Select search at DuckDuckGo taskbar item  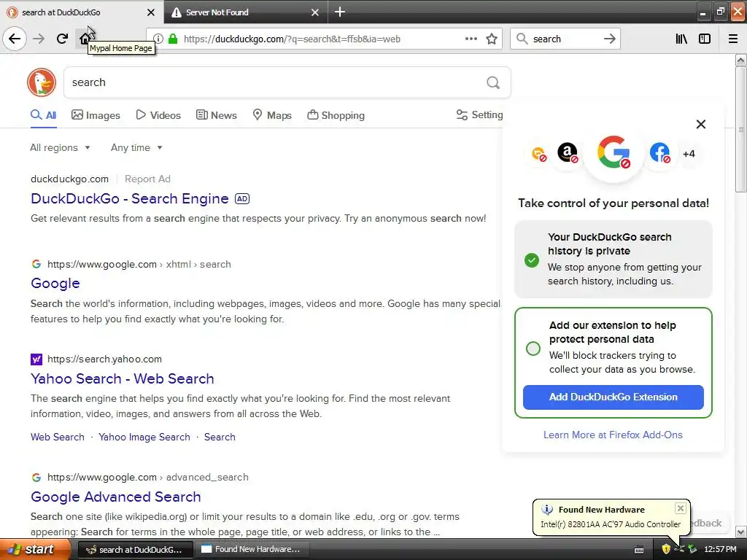pos(135,550)
